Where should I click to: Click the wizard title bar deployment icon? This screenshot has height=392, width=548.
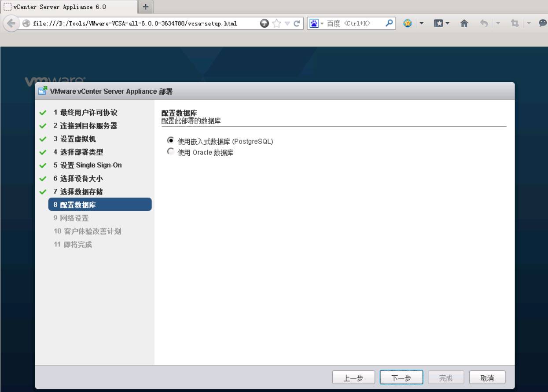click(43, 91)
